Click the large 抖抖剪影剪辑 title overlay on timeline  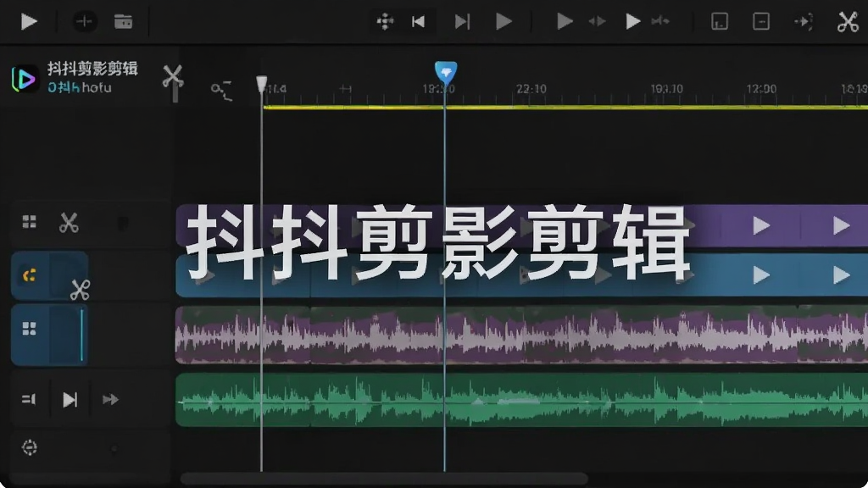438,242
